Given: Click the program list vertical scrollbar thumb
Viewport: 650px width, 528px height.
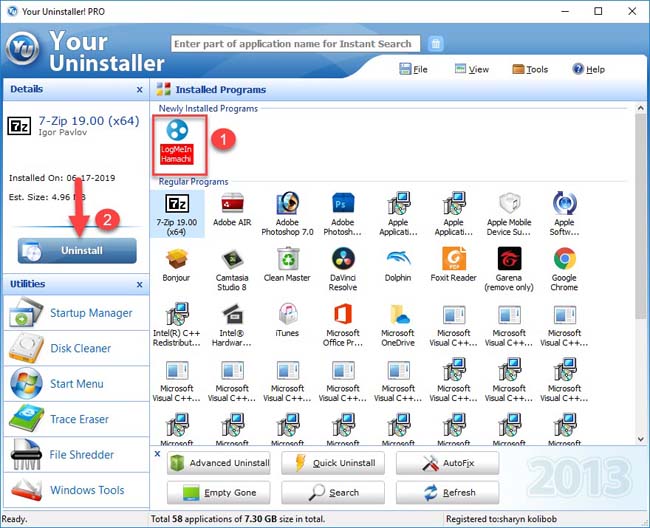Looking at the screenshot, I should tap(641, 216).
